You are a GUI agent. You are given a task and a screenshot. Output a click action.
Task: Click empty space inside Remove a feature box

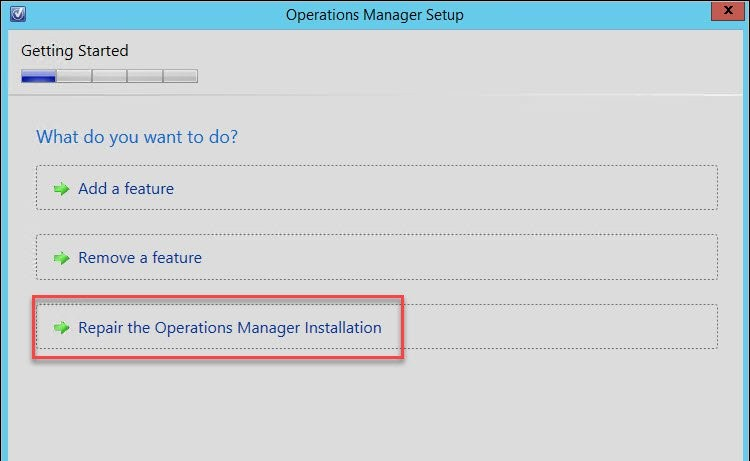[459, 257]
